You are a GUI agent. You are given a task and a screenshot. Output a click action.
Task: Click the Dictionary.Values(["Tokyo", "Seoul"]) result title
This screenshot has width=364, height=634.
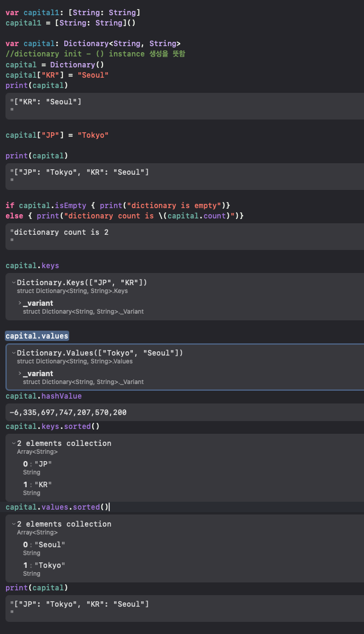(100, 353)
